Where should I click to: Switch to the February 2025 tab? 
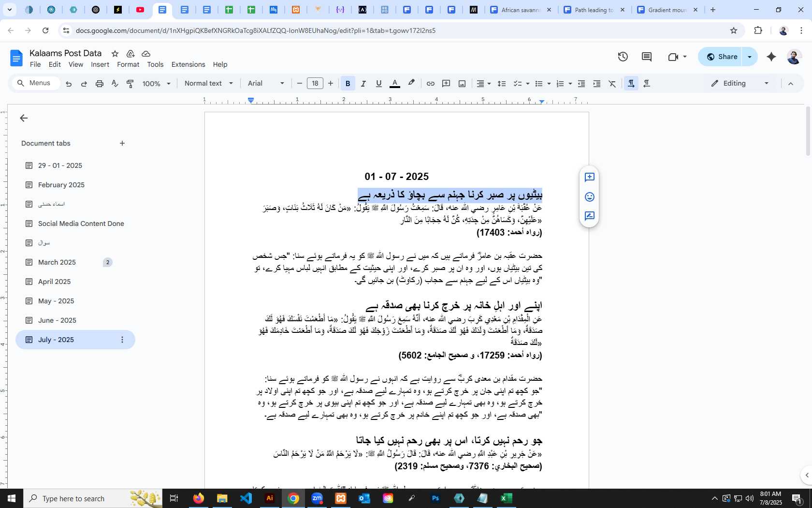coord(61,185)
